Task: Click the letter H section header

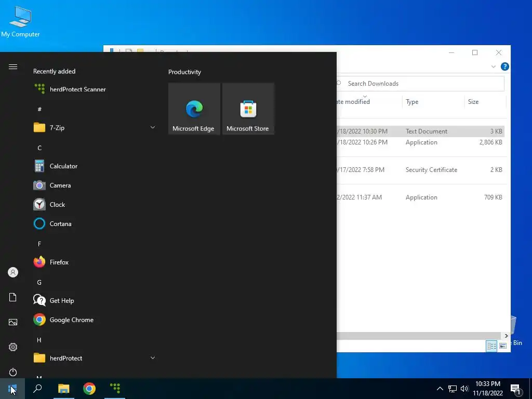Action: [x=39, y=340]
